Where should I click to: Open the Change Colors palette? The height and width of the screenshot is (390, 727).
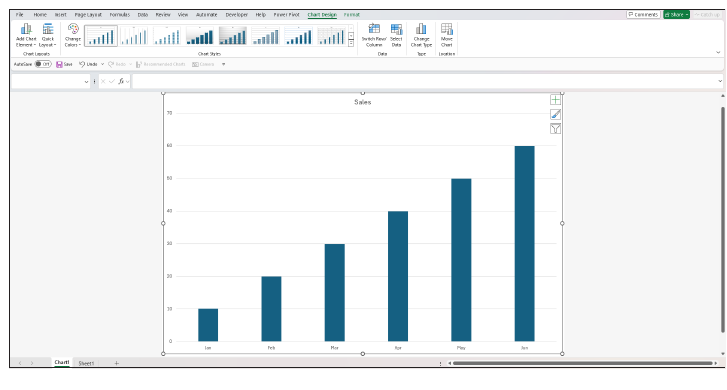pos(73,35)
